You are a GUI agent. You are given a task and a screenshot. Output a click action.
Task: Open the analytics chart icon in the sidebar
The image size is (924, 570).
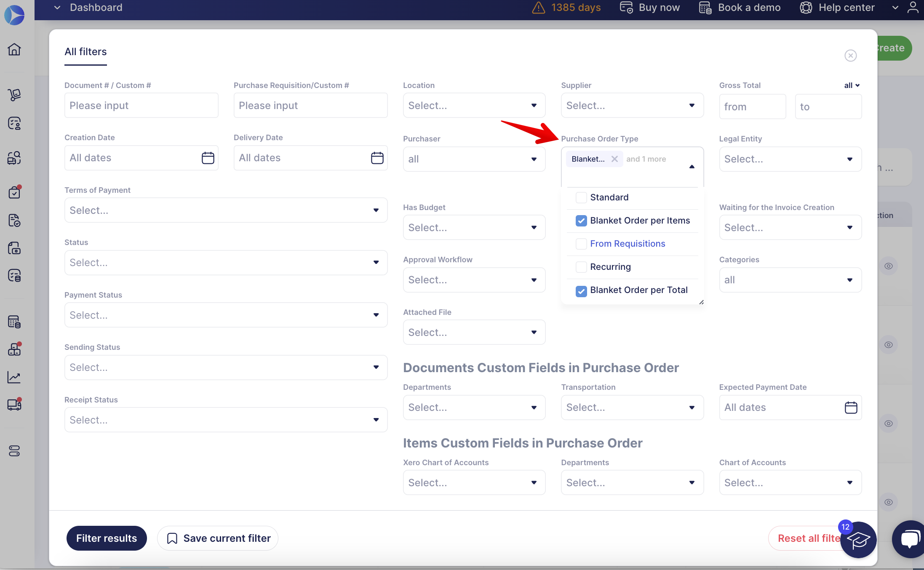pyautogui.click(x=14, y=377)
